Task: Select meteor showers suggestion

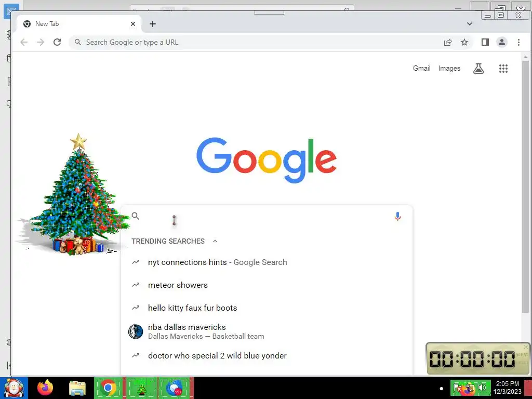Action: tap(267, 285)
